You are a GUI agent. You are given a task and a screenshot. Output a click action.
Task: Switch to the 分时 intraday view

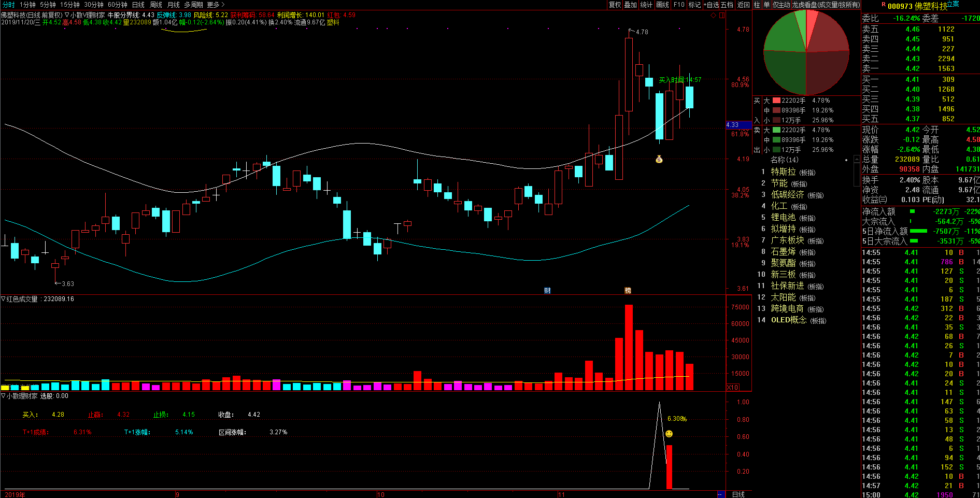pyautogui.click(x=9, y=5)
